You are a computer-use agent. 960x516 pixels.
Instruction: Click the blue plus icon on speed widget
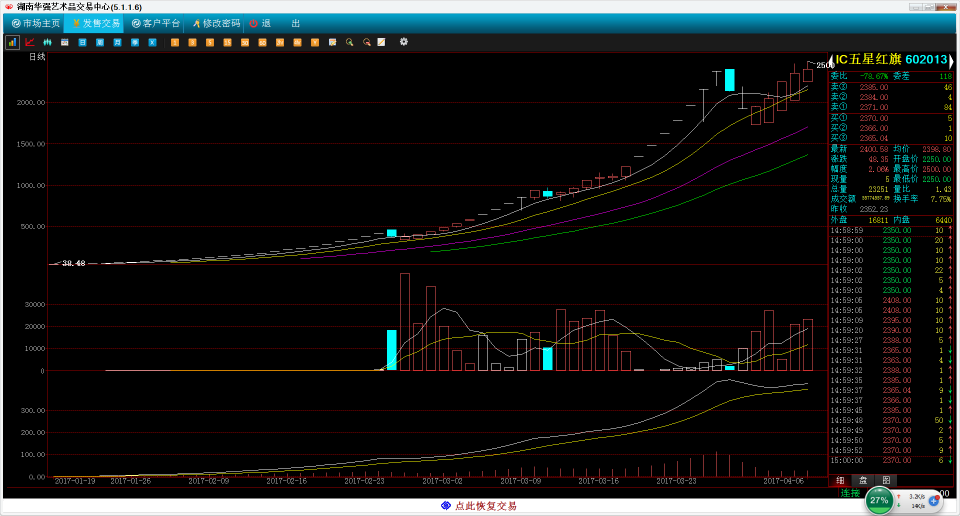[x=934, y=501]
